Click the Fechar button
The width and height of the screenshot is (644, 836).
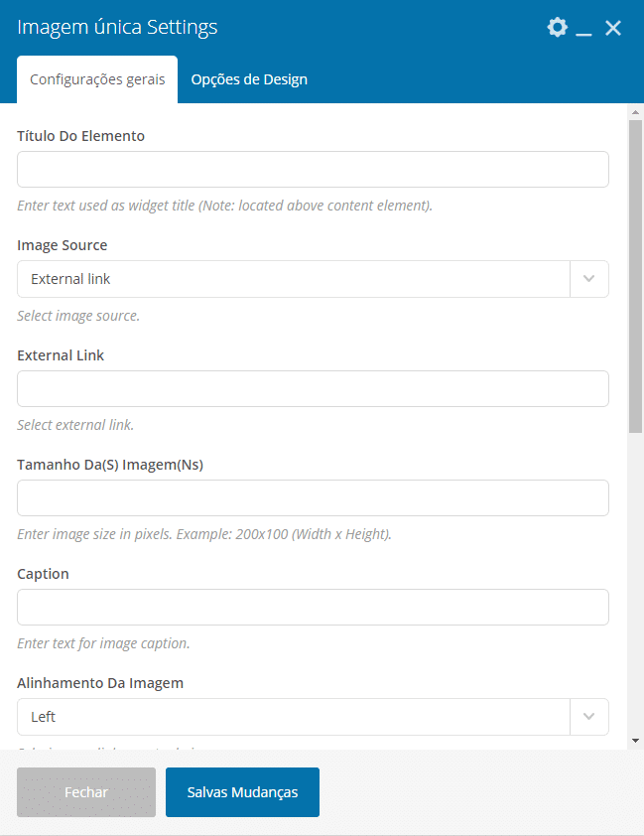[86, 792]
